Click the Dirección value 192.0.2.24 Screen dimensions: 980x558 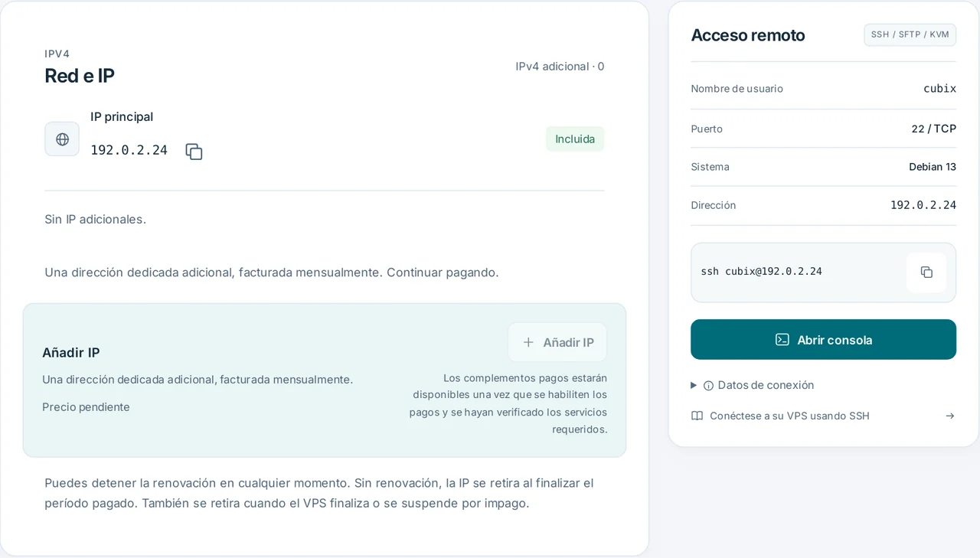pos(923,205)
